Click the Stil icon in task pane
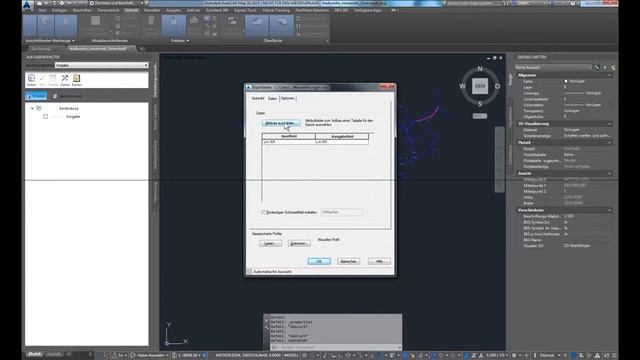Image resolution: width=640 pixels, height=360 pixels. 42,80
